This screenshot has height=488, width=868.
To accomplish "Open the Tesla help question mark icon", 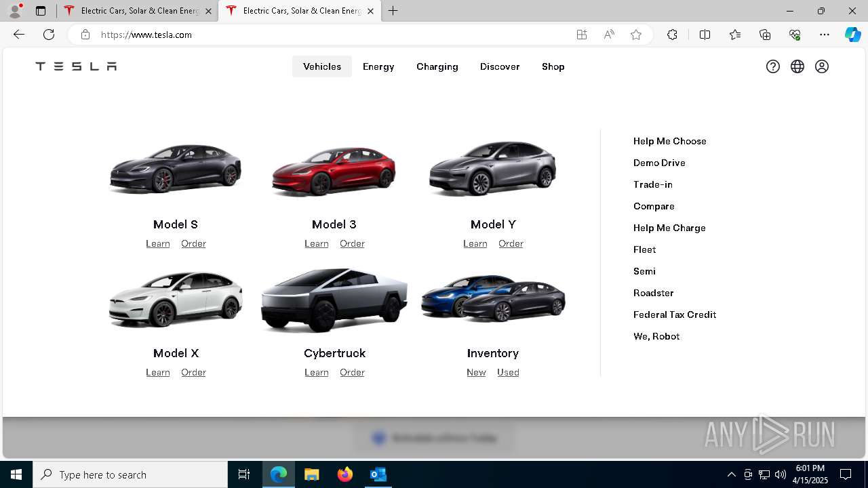I will click(773, 66).
